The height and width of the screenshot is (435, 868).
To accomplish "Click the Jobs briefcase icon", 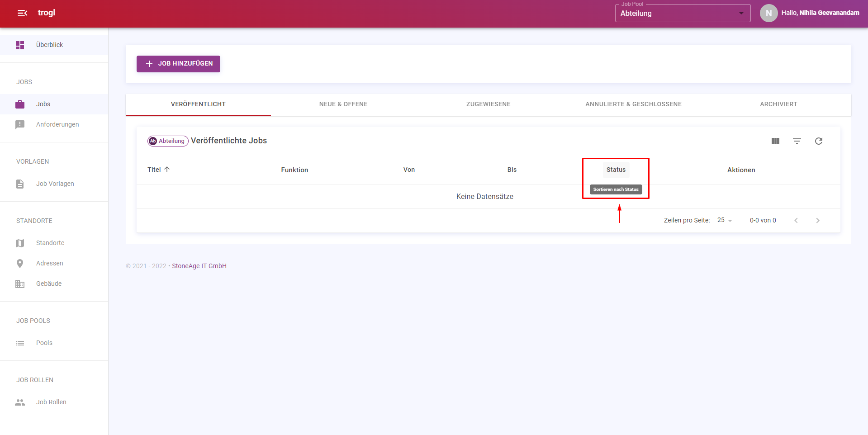I will pyautogui.click(x=20, y=104).
